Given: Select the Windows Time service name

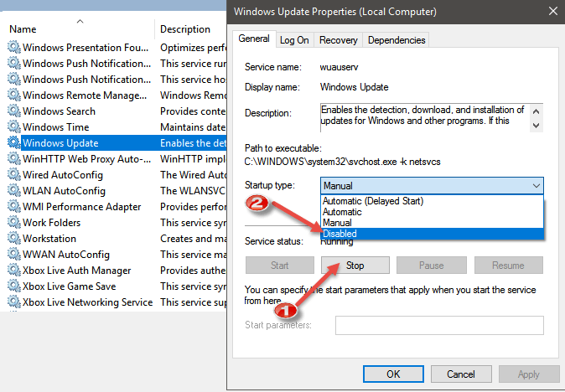Looking at the screenshot, I should [x=55, y=127].
